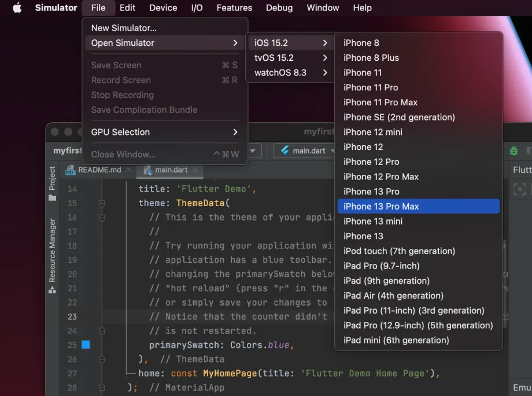Select iPhone 8 Plus simulator

coord(418,58)
